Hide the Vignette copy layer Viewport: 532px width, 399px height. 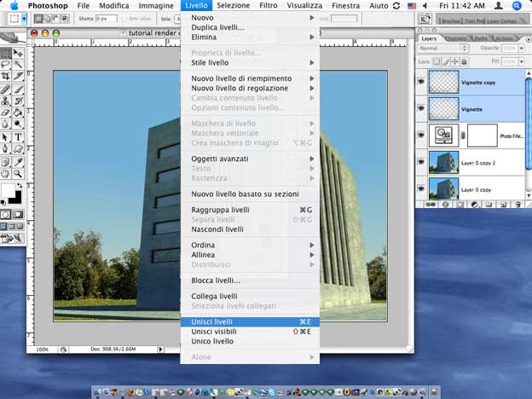pyautogui.click(x=420, y=81)
